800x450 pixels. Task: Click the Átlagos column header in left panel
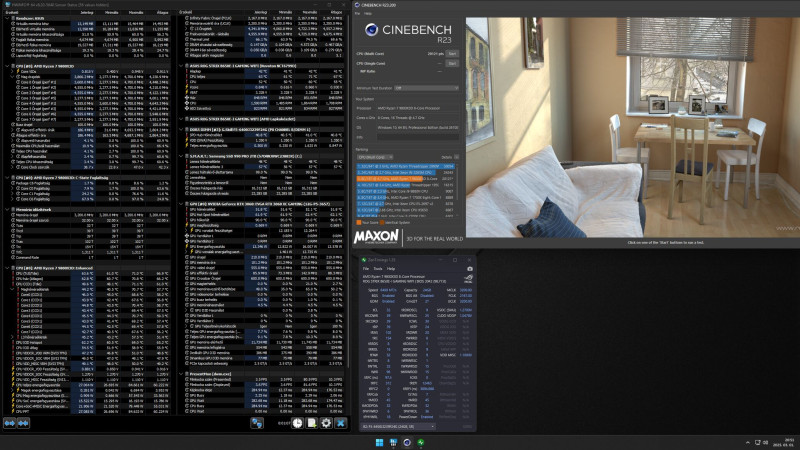point(163,12)
